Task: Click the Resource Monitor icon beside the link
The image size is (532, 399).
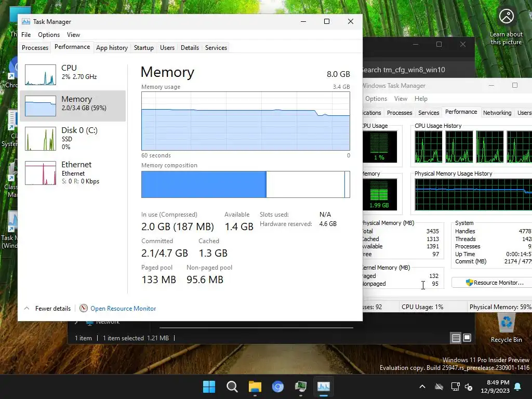Action: point(84,308)
